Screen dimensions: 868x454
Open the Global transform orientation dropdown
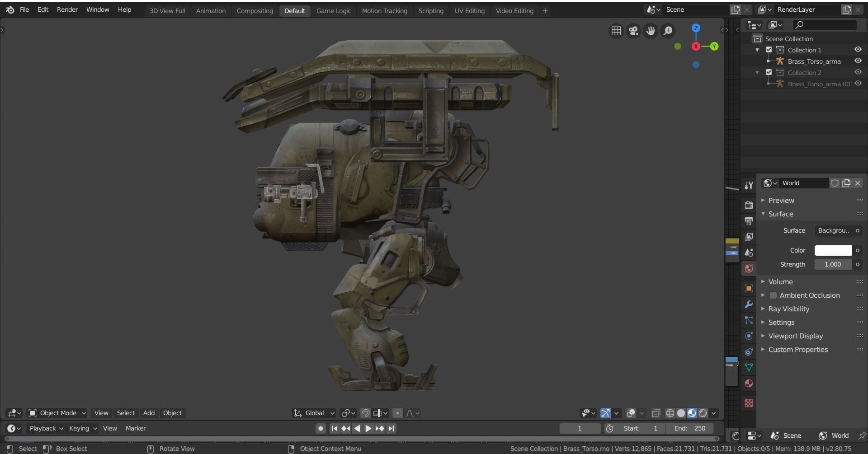click(314, 413)
